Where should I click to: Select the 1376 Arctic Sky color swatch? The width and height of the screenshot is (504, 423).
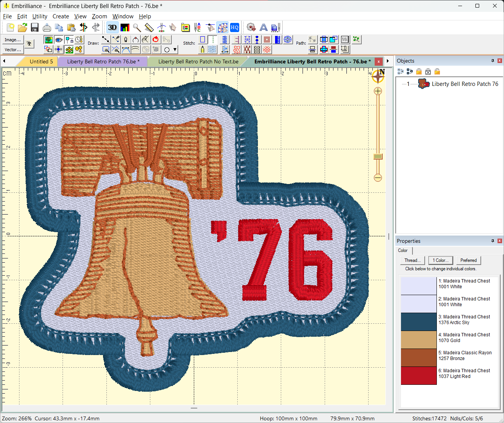click(x=419, y=322)
